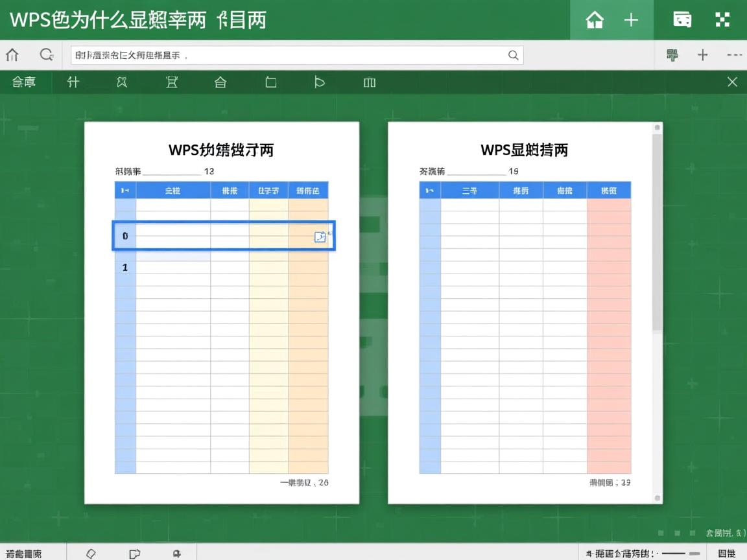
Task: Select the second green ribbon menu item
Action: 73,82
